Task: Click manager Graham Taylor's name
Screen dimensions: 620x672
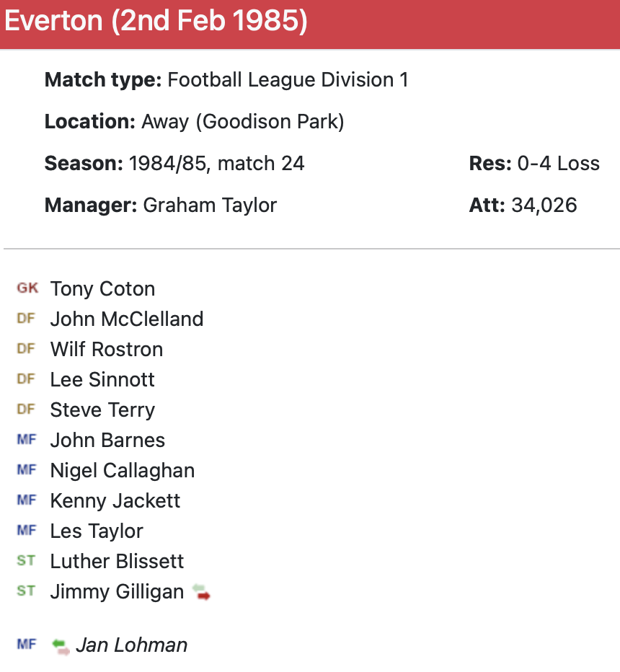Action: tap(210, 205)
